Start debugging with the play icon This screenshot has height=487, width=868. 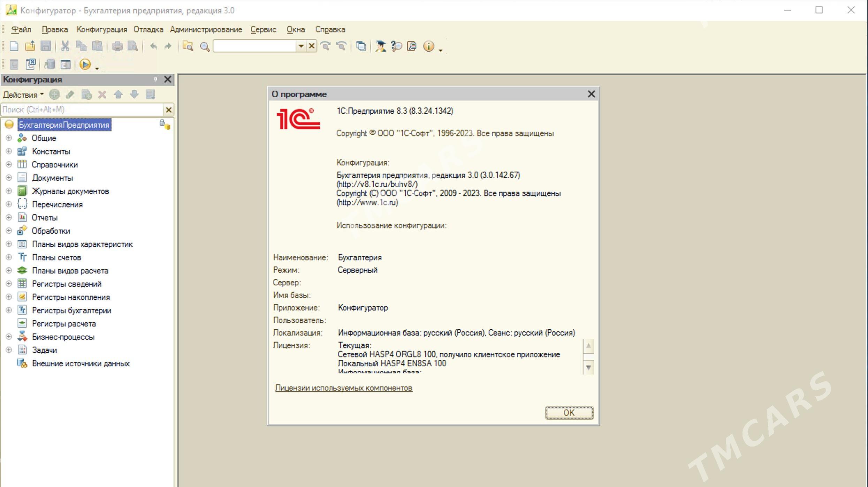[x=85, y=65]
